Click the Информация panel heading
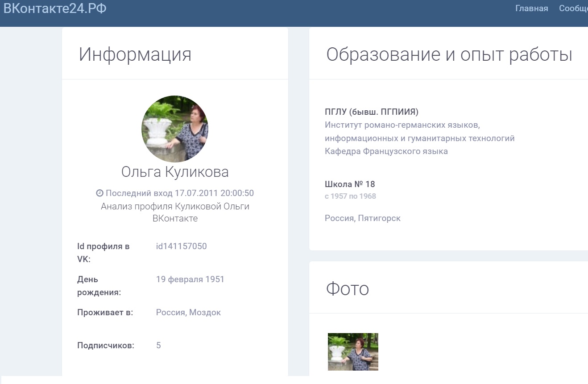 [x=135, y=54]
